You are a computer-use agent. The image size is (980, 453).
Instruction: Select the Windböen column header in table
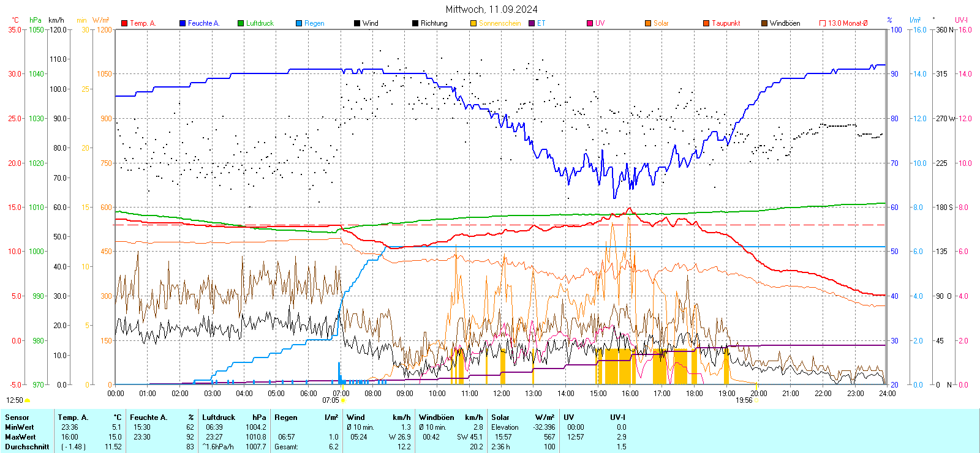437,417
